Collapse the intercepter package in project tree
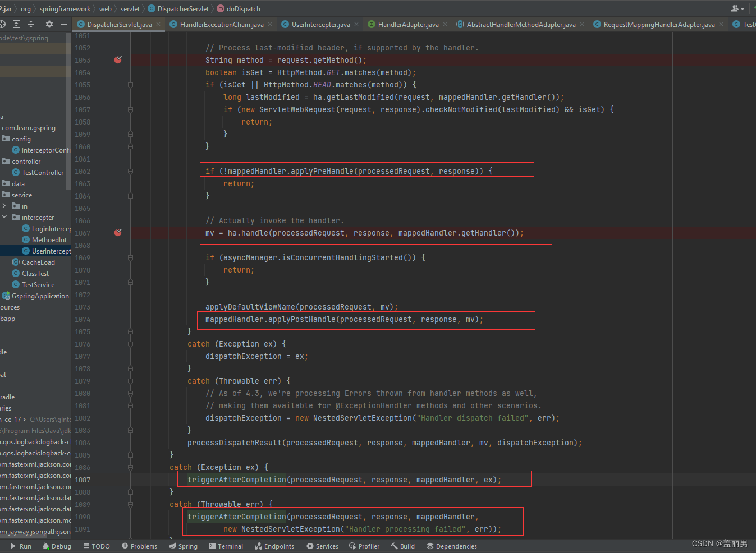756x553 pixels. (x=4, y=217)
